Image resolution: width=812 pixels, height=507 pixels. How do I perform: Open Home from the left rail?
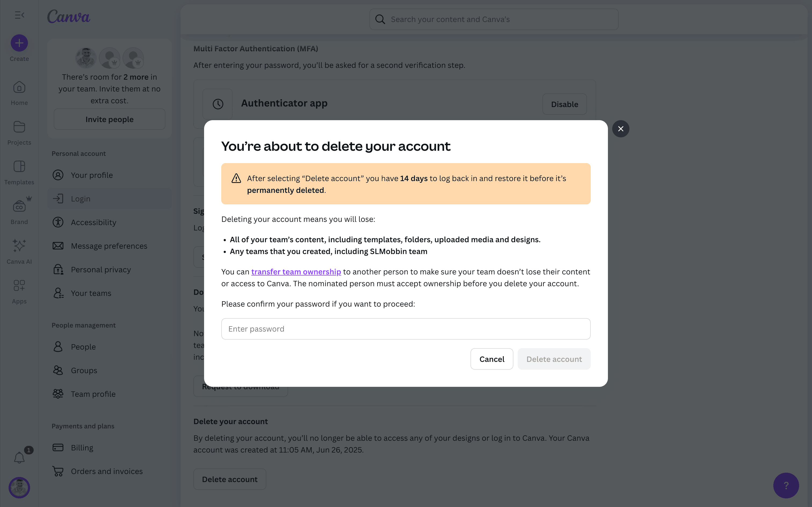click(x=19, y=88)
